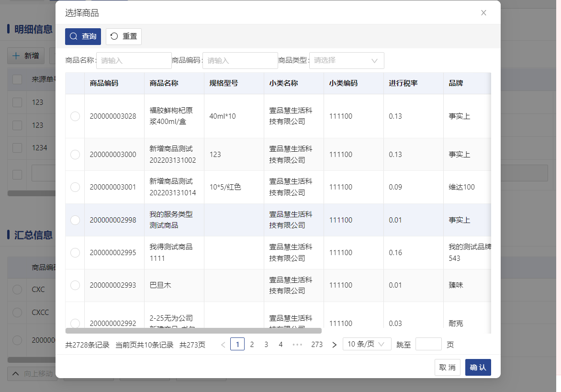
Task: Click the 规格型号 column header
Action: click(x=224, y=83)
